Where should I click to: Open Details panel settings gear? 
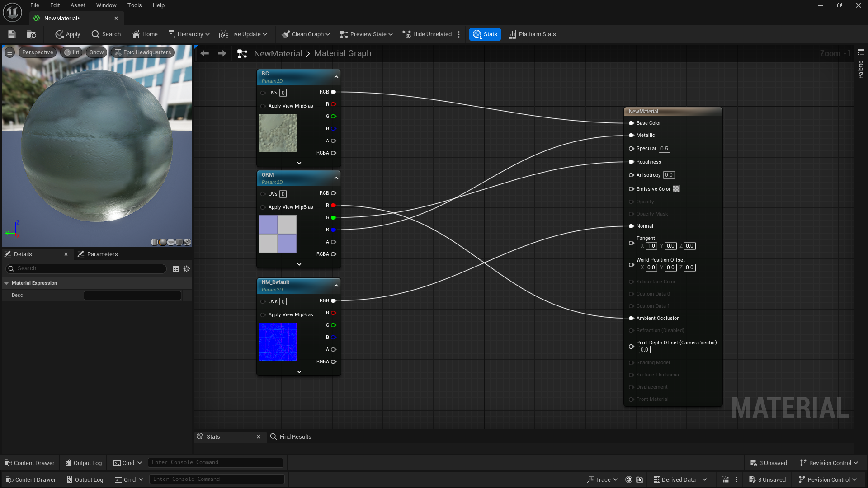187,269
